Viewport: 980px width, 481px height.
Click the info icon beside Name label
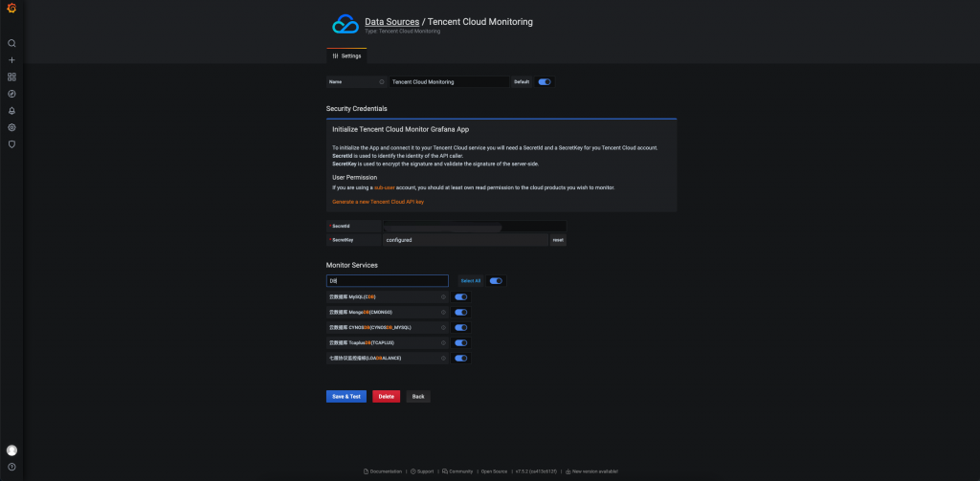[382, 82]
